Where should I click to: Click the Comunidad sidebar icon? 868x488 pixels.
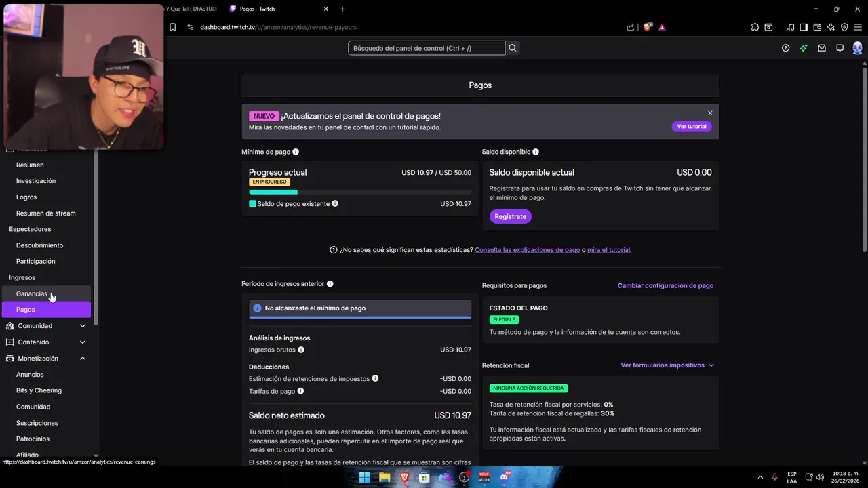pos(10,326)
